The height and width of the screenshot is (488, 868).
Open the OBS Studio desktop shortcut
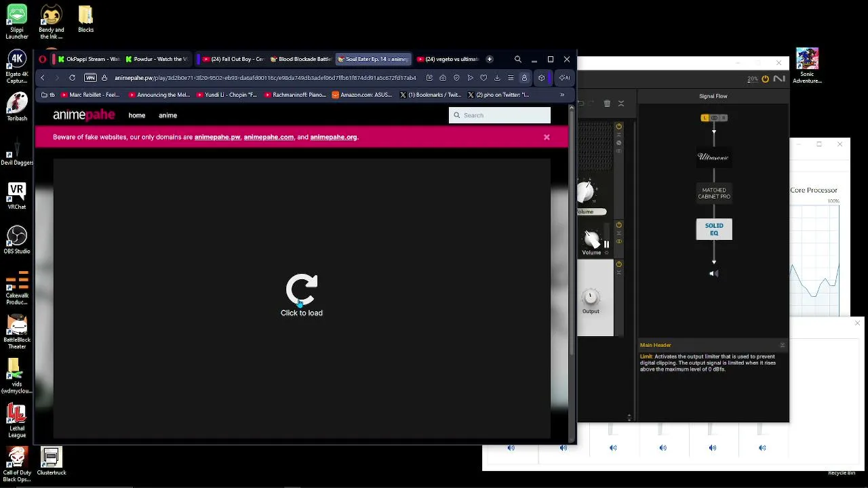(17, 240)
